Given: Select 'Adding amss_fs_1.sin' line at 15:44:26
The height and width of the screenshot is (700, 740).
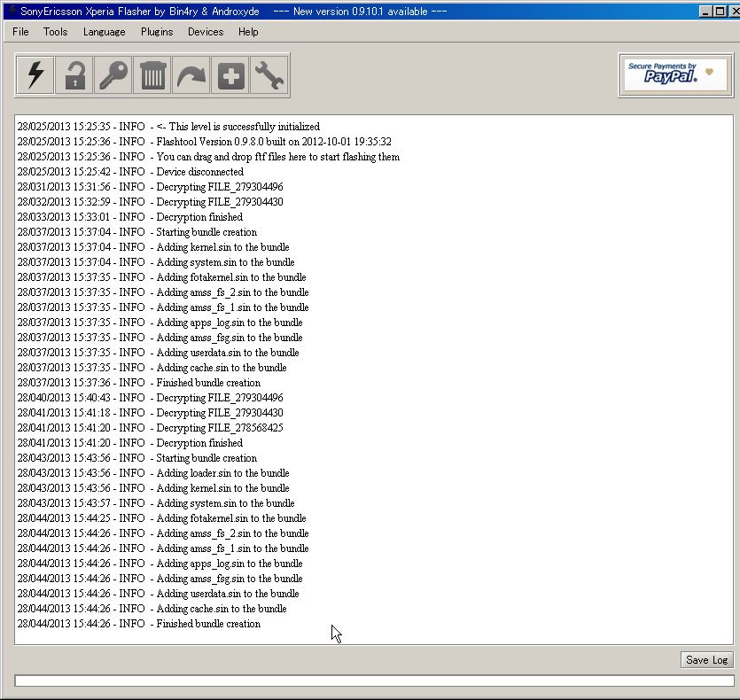Looking at the screenshot, I should 163,548.
